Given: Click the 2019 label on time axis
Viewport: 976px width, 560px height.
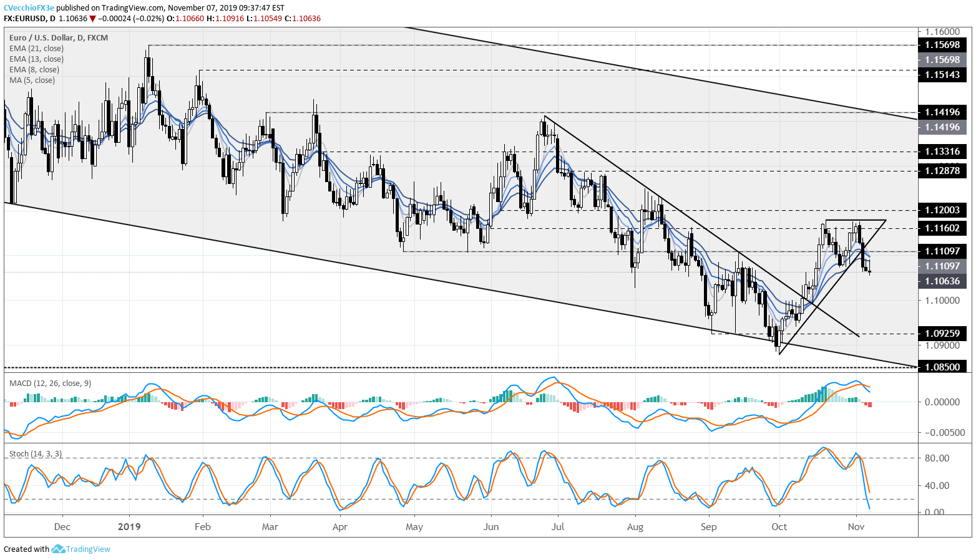Looking at the screenshot, I should (x=129, y=526).
